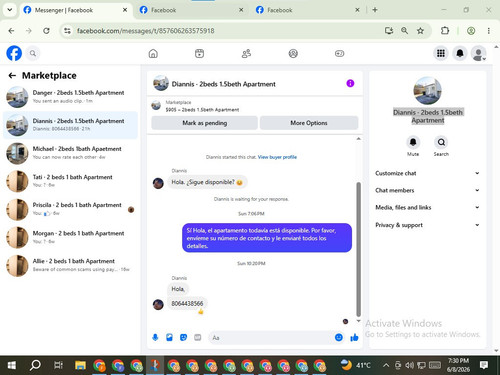Switch to the third Facebook tab
Screen dimensions: 500x375
tap(307, 10)
